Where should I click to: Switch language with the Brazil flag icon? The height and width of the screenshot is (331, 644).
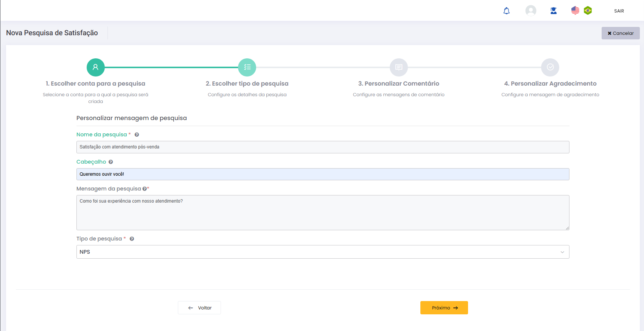[588, 11]
